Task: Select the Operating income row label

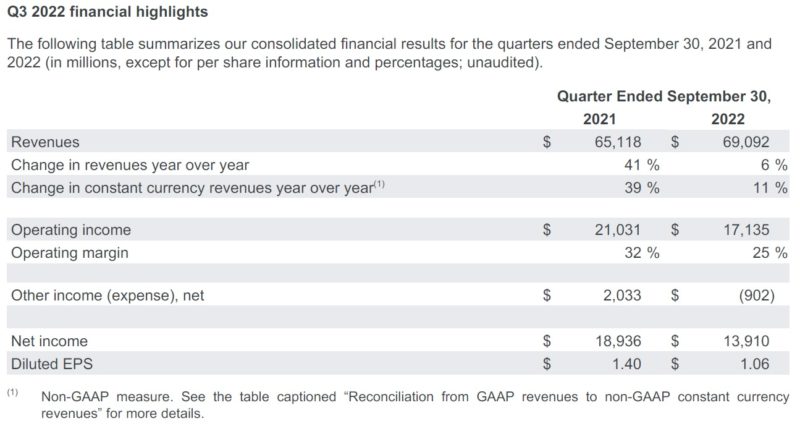Action: pyautogui.click(x=71, y=230)
